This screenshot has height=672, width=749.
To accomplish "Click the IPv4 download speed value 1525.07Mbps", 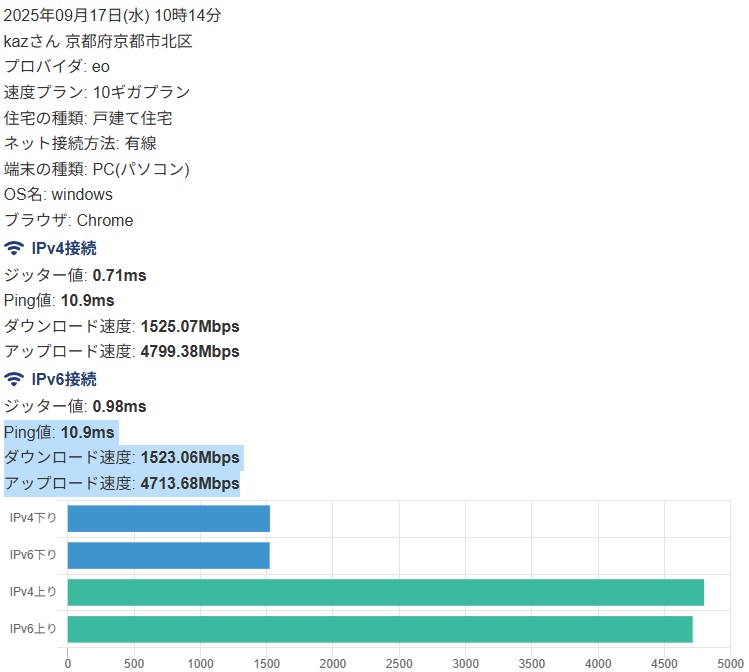I will (190, 326).
